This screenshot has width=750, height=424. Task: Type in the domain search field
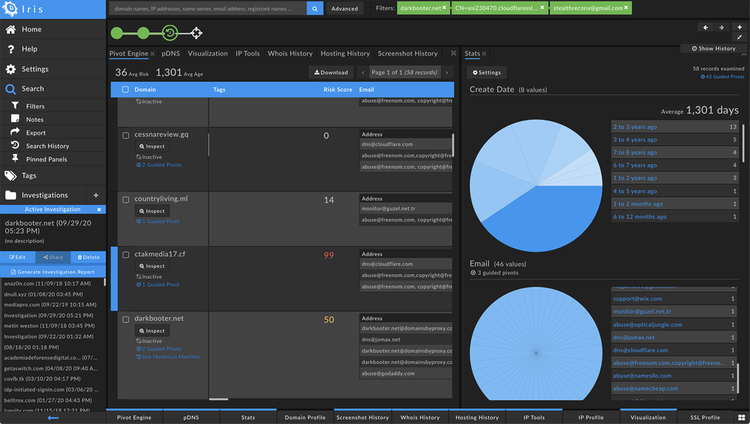[x=205, y=8]
